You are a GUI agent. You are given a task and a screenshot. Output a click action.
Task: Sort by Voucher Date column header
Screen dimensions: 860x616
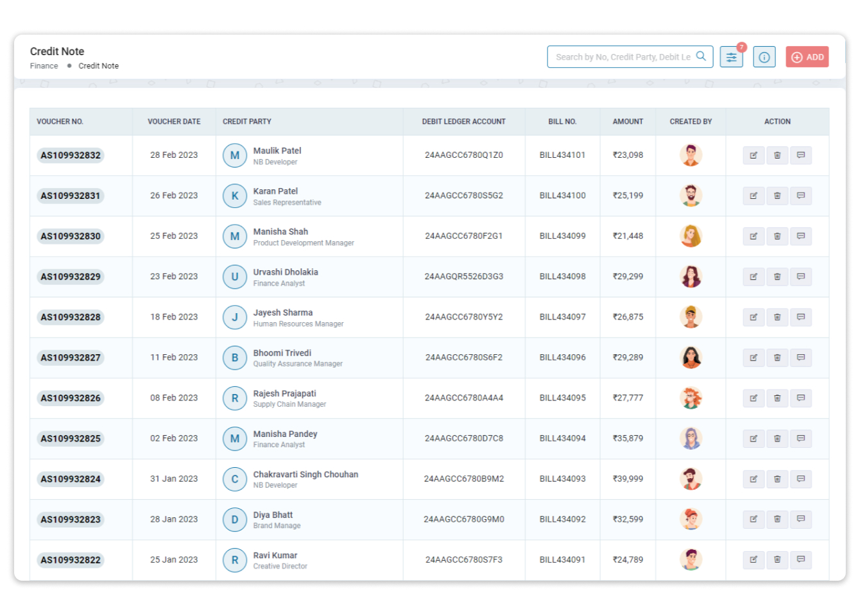coord(174,121)
